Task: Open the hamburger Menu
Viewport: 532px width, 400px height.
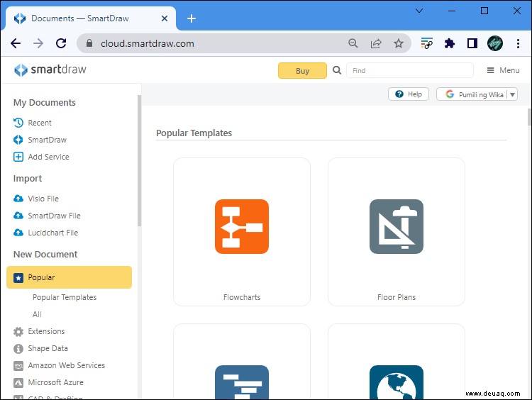Action: 503,70
